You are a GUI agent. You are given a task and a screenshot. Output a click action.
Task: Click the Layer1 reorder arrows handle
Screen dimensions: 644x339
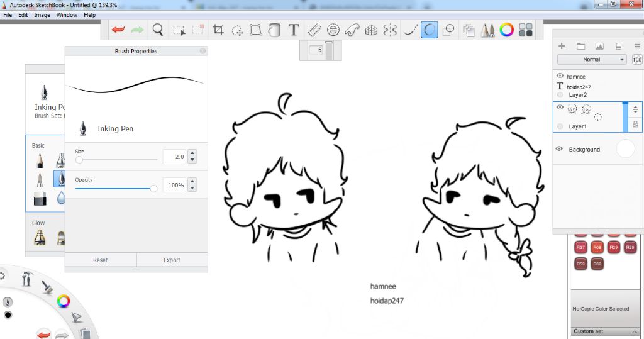coord(635,109)
